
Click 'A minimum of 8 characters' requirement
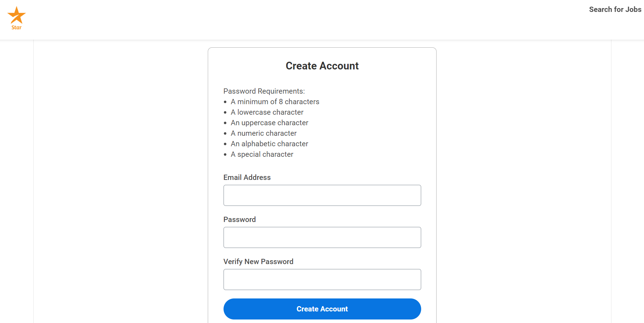(275, 102)
